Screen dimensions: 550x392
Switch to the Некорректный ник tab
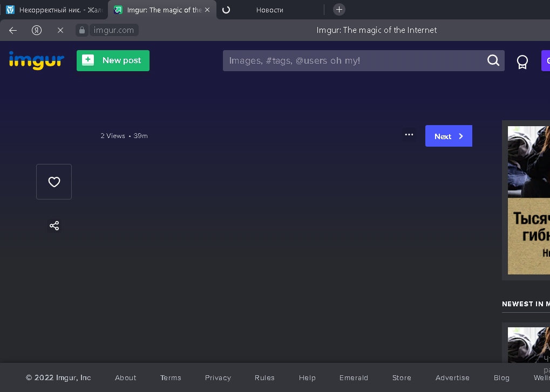54,10
